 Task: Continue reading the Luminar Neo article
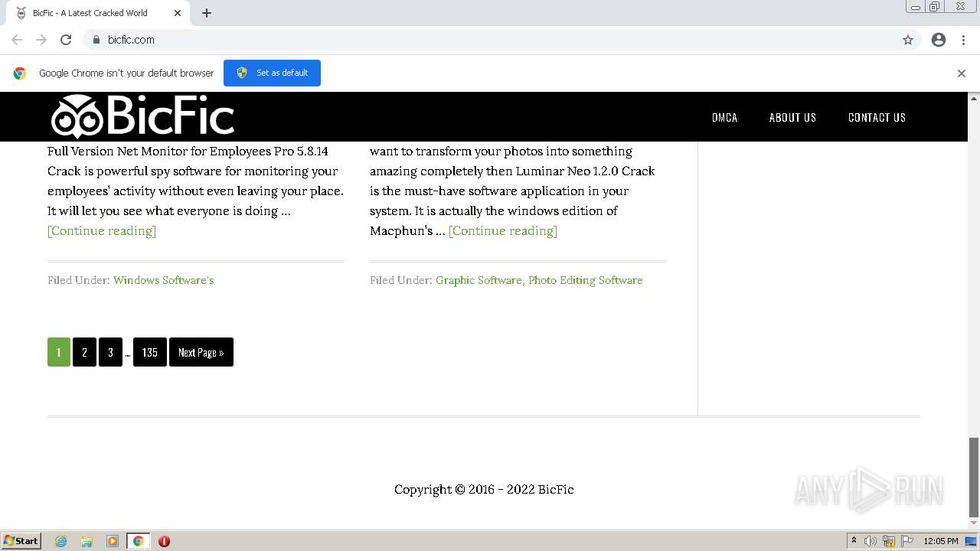(503, 230)
